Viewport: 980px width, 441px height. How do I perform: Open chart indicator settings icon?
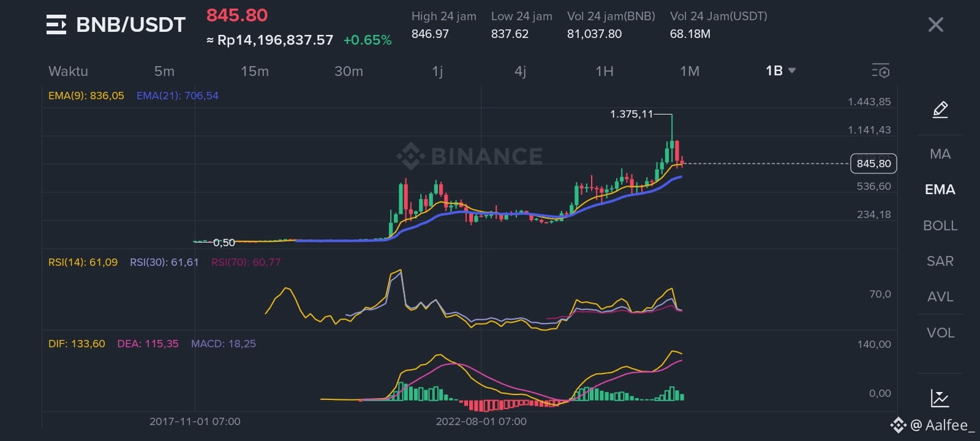coord(880,71)
